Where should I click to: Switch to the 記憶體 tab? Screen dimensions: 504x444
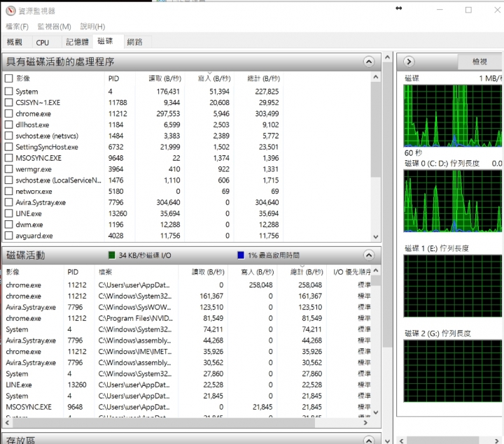coord(77,42)
